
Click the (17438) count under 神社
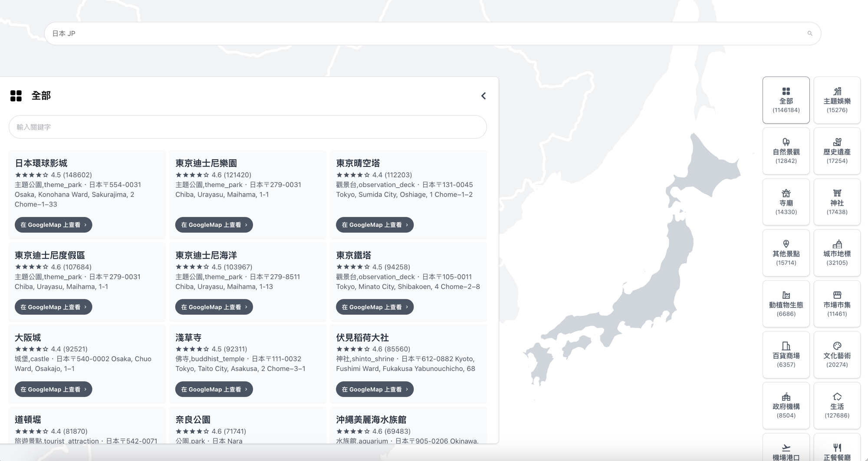coord(837,212)
